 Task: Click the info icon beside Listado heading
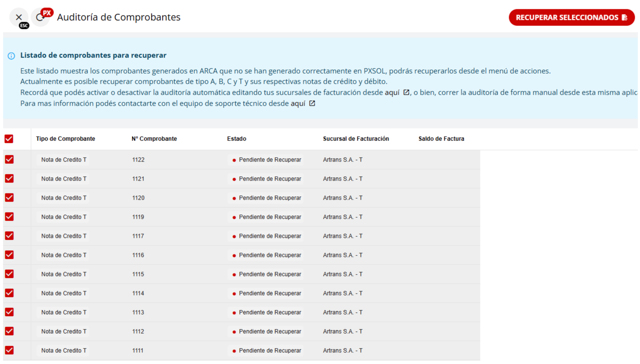11,56
